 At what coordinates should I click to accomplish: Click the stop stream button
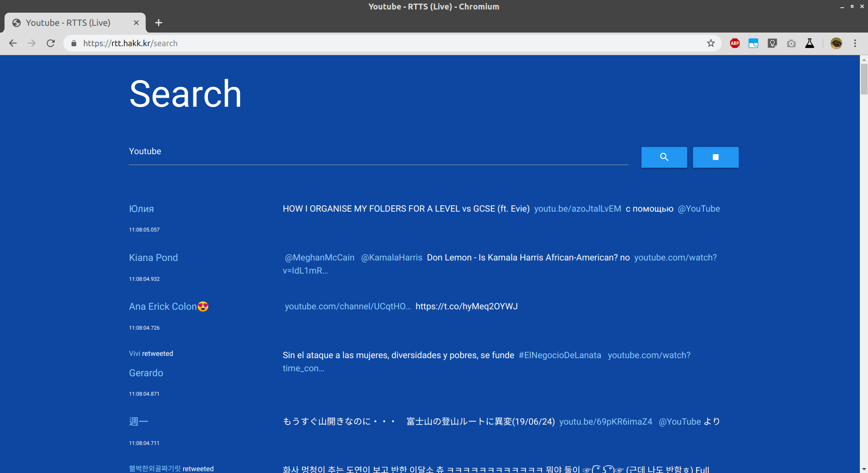point(716,157)
